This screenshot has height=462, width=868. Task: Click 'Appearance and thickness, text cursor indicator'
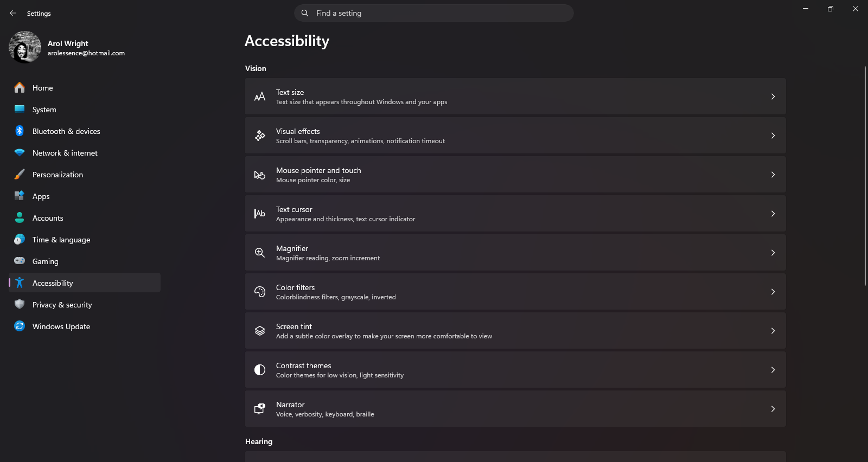tap(346, 219)
